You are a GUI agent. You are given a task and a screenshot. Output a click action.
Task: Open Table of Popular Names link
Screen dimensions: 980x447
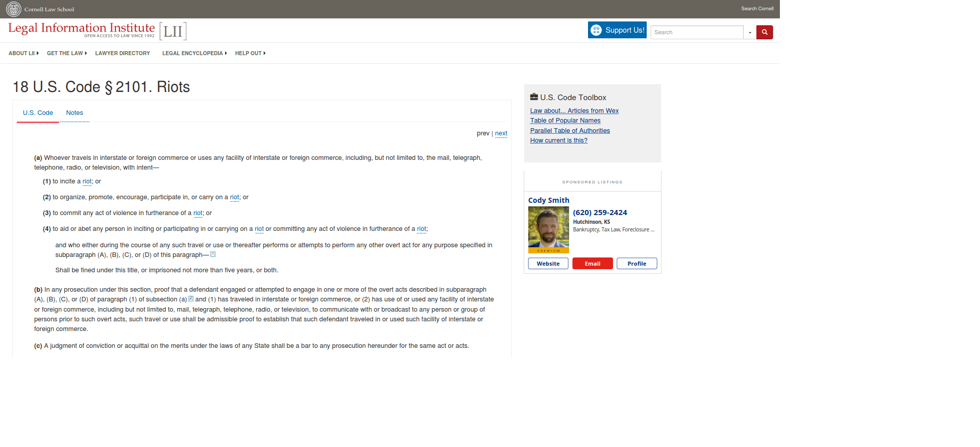coord(565,121)
